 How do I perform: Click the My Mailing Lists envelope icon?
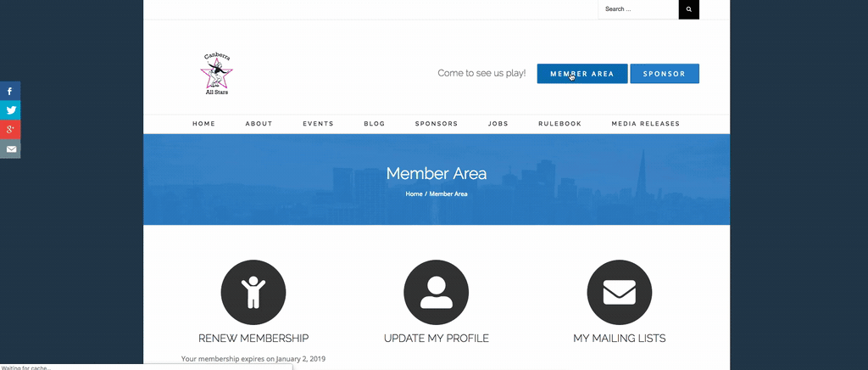click(619, 293)
